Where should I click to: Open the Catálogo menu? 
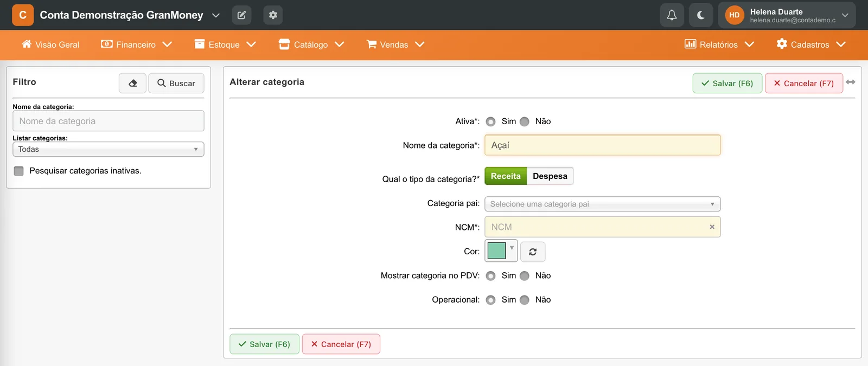click(x=311, y=44)
